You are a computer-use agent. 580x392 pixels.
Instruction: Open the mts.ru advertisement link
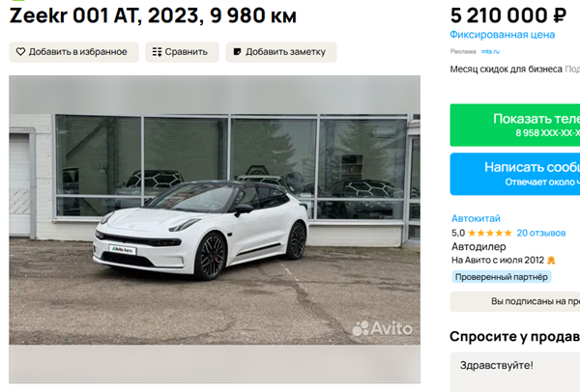(490, 51)
